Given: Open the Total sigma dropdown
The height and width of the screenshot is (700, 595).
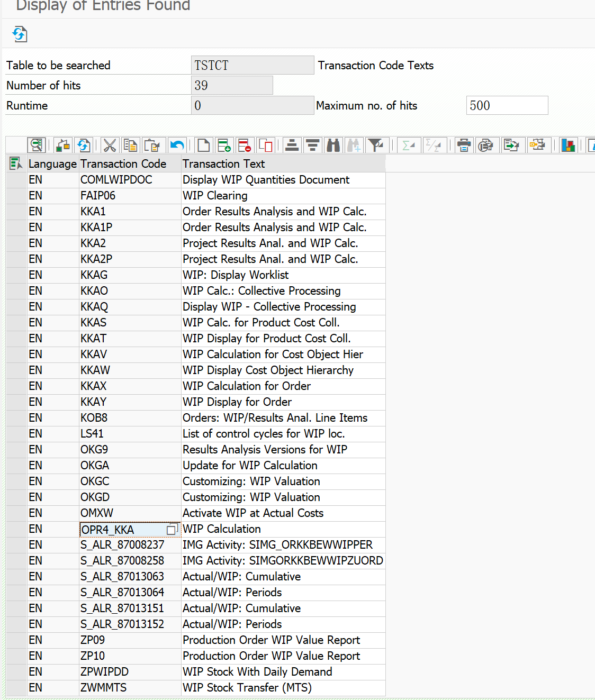Looking at the screenshot, I should [x=408, y=145].
